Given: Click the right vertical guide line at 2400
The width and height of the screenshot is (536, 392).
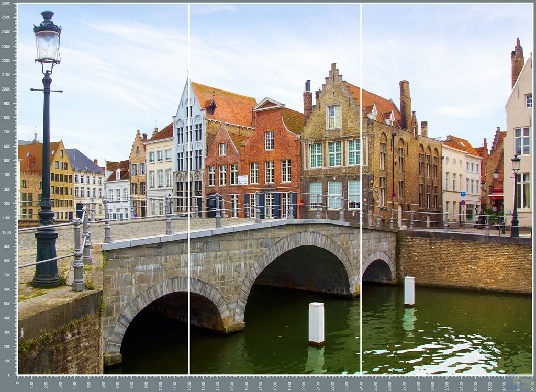Looking at the screenshot, I should tap(361, 157).
